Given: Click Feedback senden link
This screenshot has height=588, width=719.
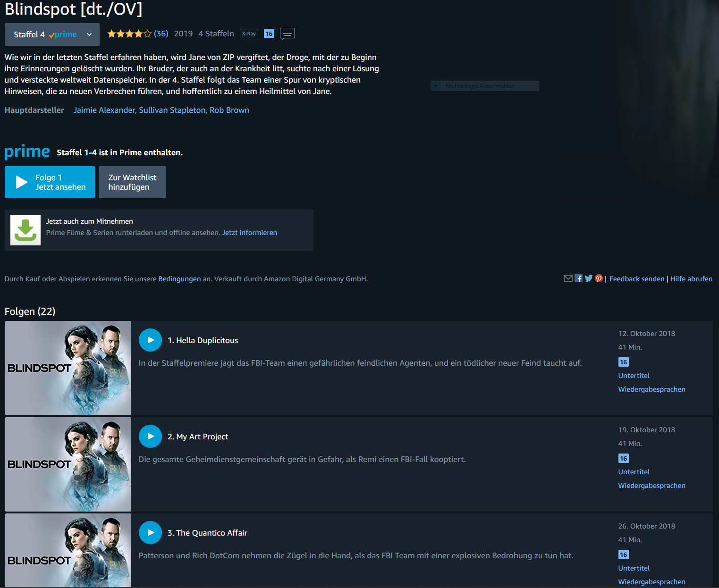Looking at the screenshot, I should point(637,279).
